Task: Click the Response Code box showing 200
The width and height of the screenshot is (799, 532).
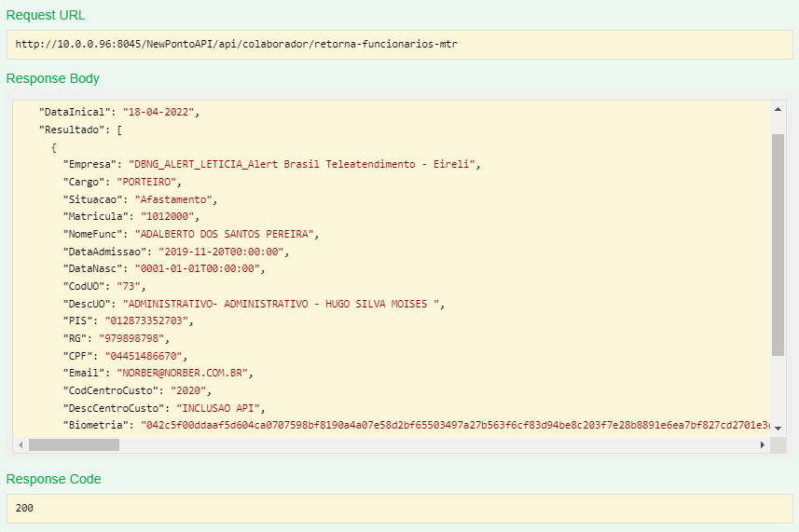Action: tap(399, 509)
